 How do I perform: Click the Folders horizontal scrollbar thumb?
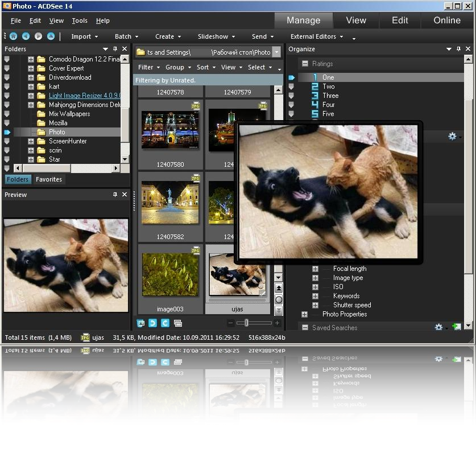tap(47, 168)
